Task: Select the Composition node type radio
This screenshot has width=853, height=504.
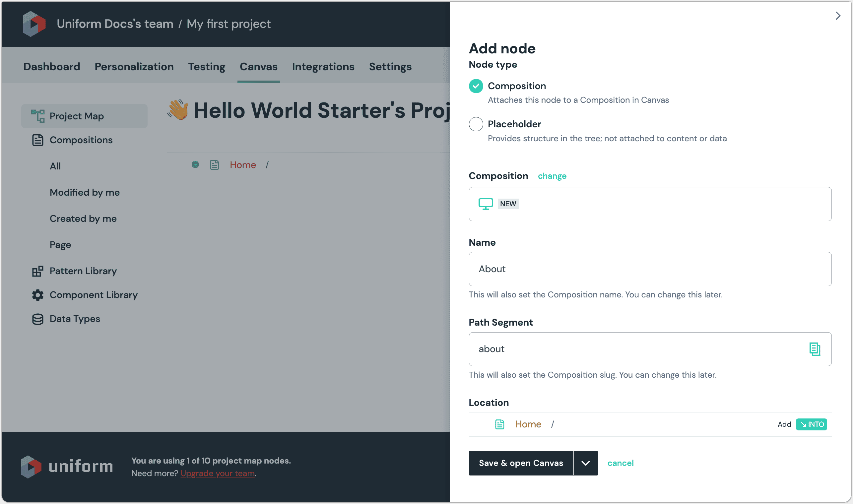Action: (476, 86)
